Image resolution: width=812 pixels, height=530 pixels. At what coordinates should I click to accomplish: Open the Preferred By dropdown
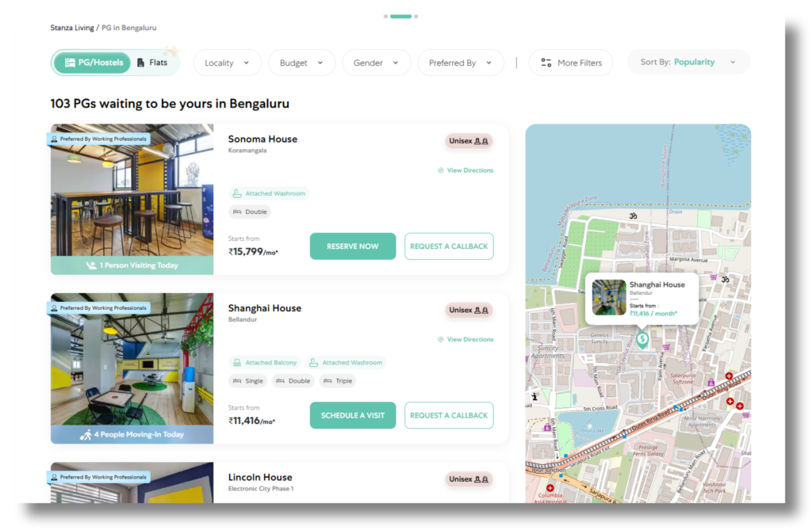coord(461,62)
